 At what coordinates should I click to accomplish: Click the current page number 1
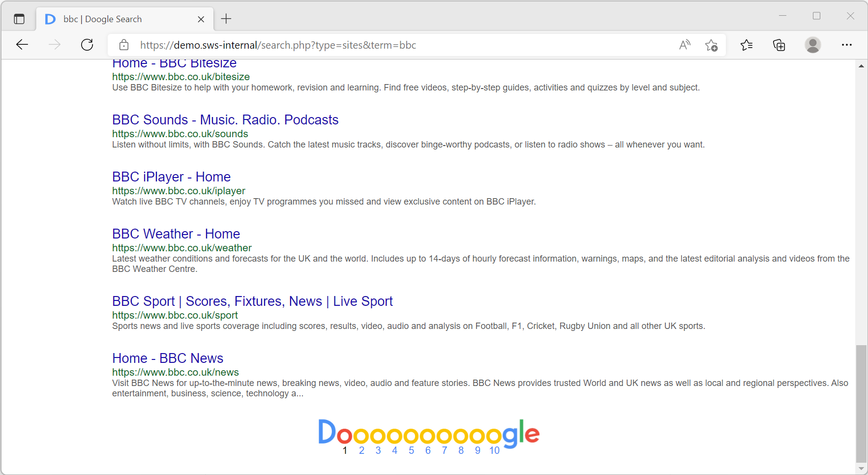[345, 450]
